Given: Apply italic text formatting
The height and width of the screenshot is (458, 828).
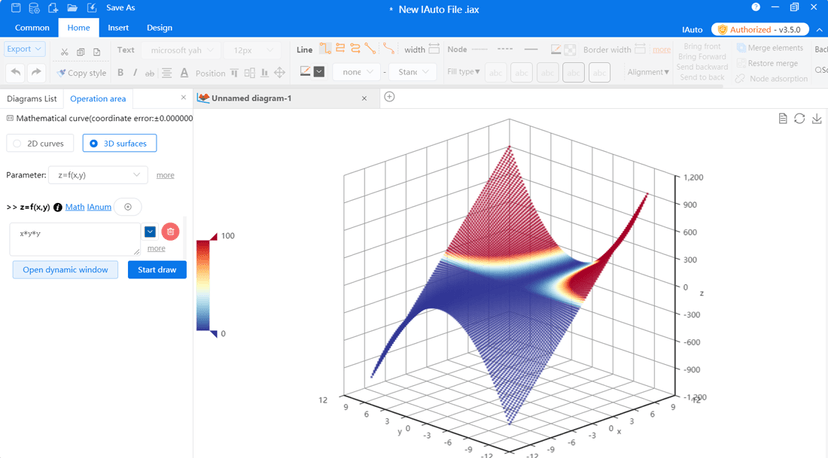Looking at the screenshot, I should coord(135,72).
